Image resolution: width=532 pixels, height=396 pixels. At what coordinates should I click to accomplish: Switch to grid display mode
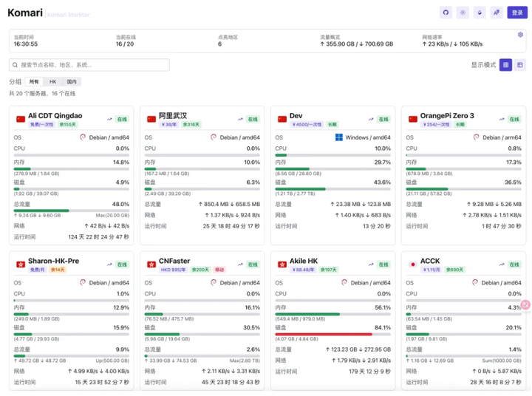pos(505,65)
